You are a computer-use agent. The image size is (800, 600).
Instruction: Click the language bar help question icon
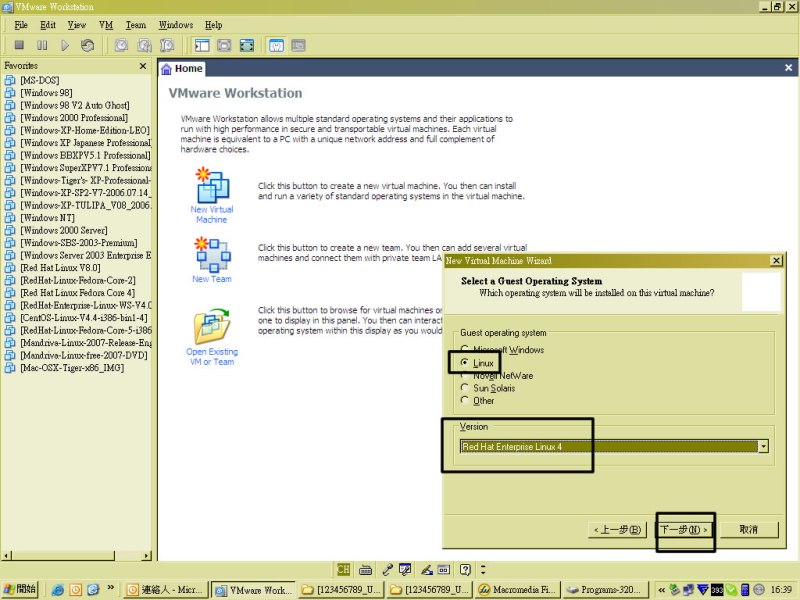(x=465, y=569)
